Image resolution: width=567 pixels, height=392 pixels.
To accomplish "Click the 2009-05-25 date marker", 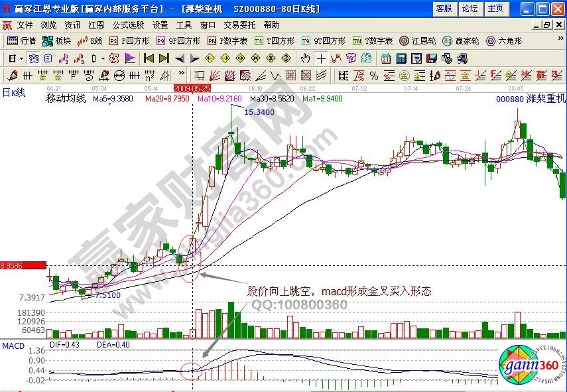I will [192, 88].
